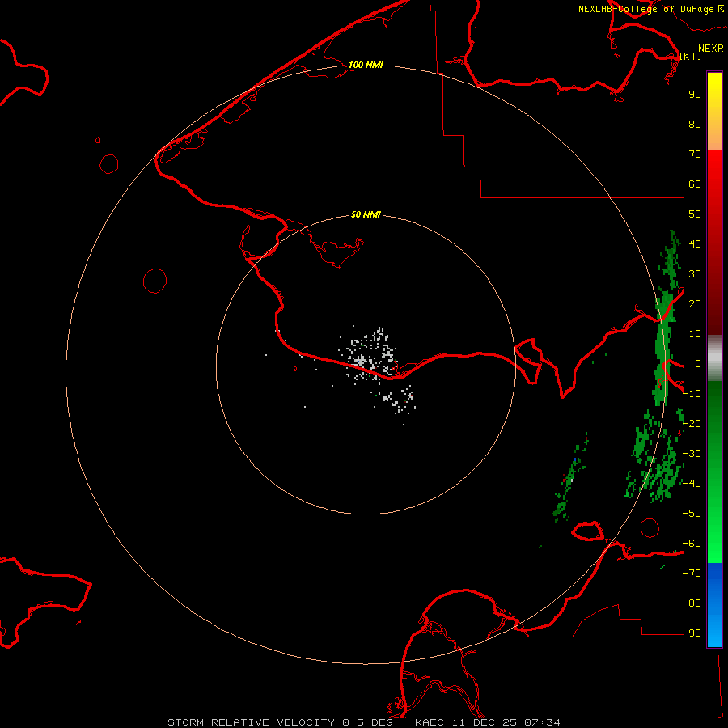The height and width of the screenshot is (728, 728).
Task: Click the positive "30" scale value
Action: [x=695, y=274]
